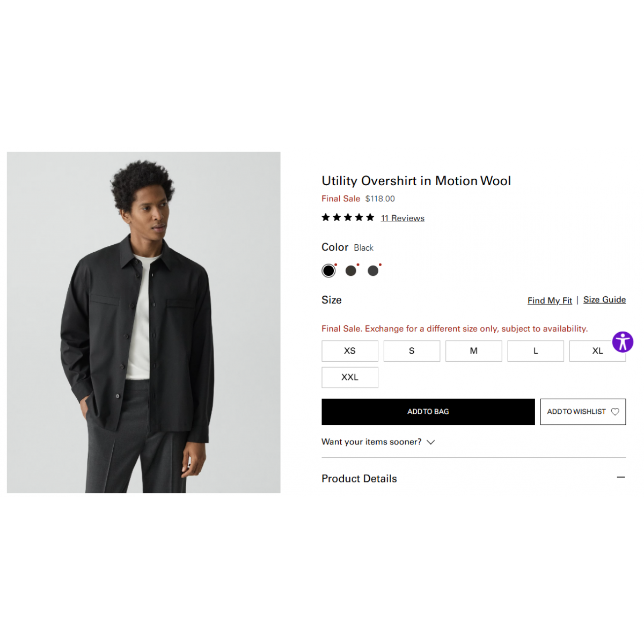Viewport: 644px width, 644px height.
Task: Open the 11 Reviews link
Action: pyautogui.click(x=402, y=218)
